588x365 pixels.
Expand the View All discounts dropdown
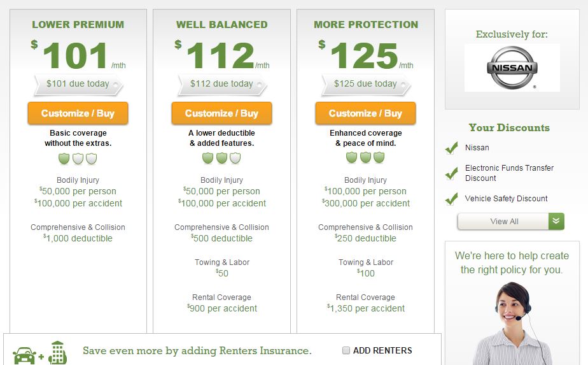click(x=511, y=221)
